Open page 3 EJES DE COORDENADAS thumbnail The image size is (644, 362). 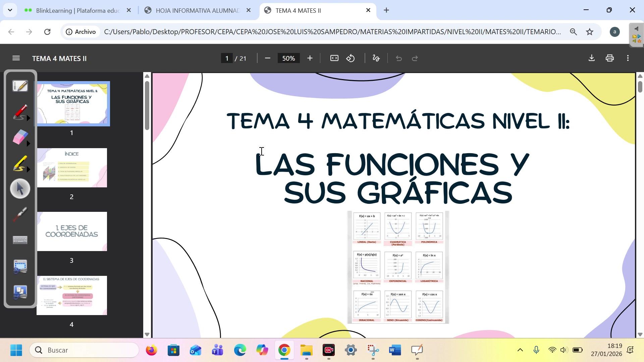72,232
